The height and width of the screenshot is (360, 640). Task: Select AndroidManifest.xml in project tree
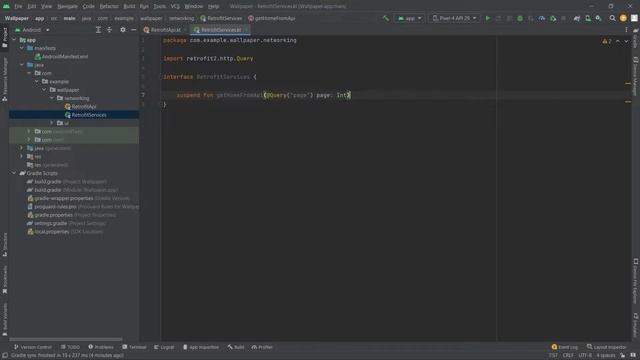click(61, 57)
